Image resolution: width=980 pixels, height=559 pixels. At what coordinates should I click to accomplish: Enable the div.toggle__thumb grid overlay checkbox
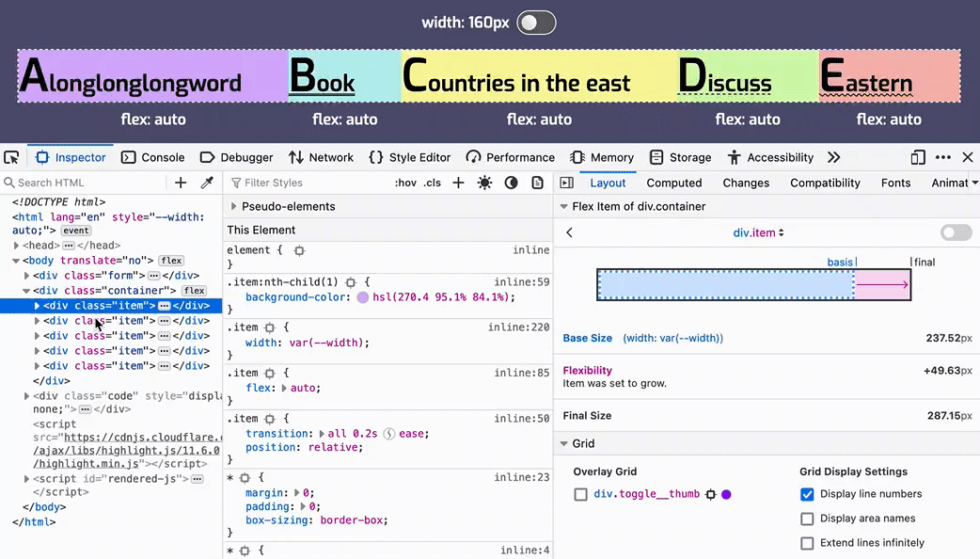point(580,494)
